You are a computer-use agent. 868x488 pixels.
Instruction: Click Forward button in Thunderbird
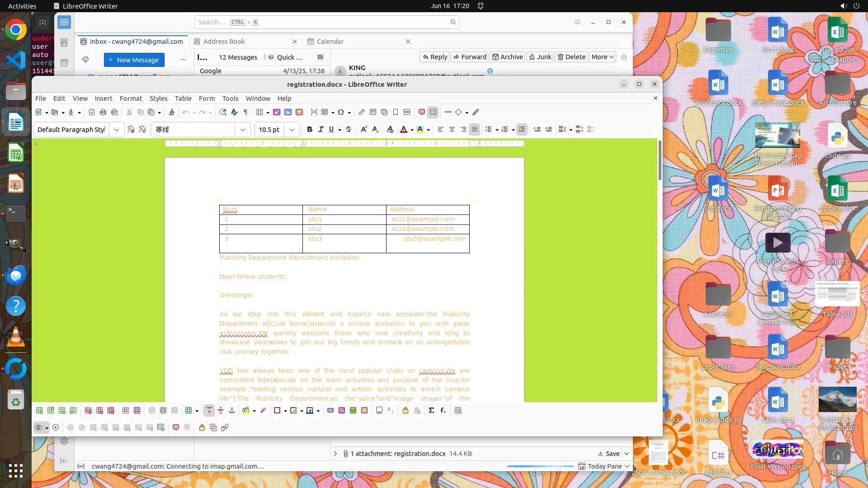(470, 56)
